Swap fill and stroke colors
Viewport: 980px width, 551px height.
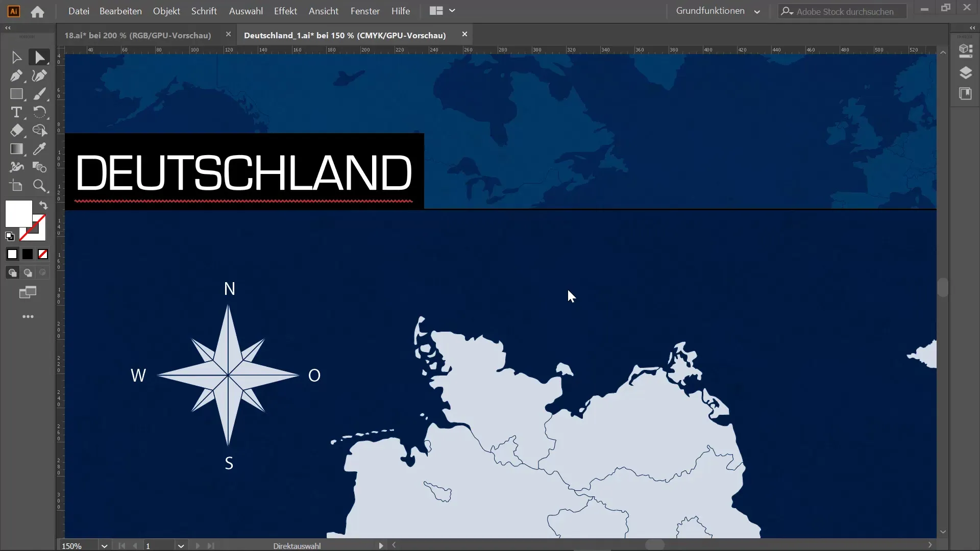pyautogui.click(x=43, y=206)
